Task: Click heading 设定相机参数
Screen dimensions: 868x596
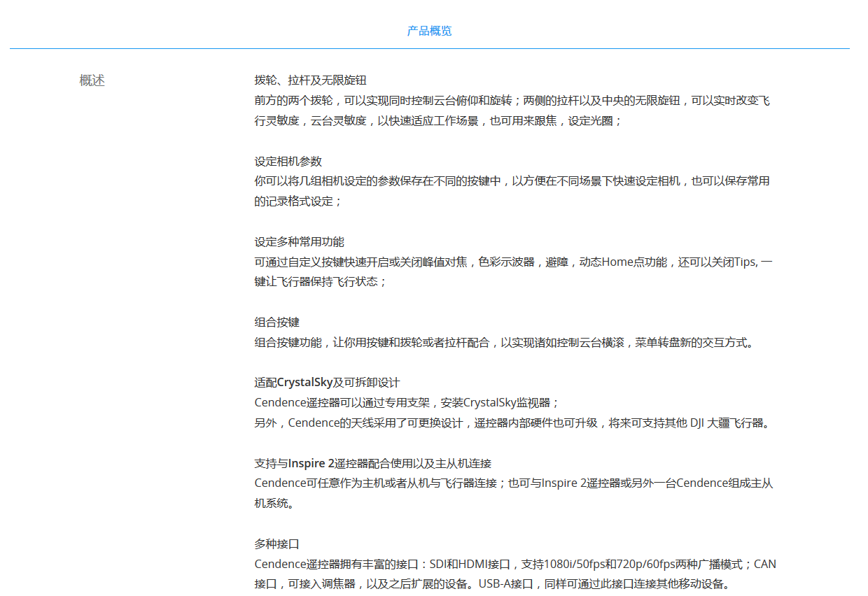Action: [x=288, y=161]
